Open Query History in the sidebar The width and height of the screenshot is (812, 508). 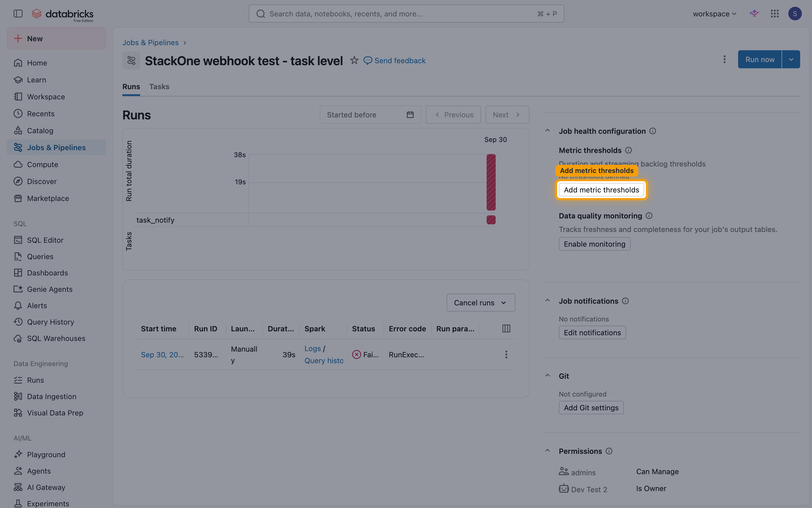point(56,322)
